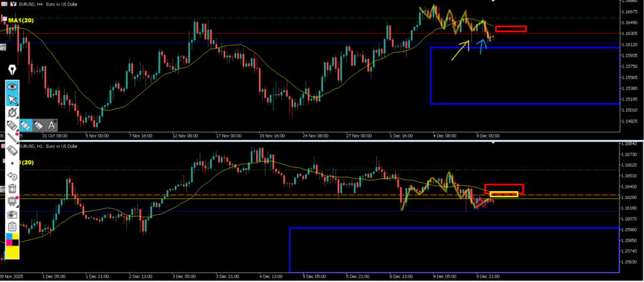Viewport: 644px width, 282px height.
Task: Click the 8 Dec 13:00 label on H1 chart
Action: click(402, 277)
